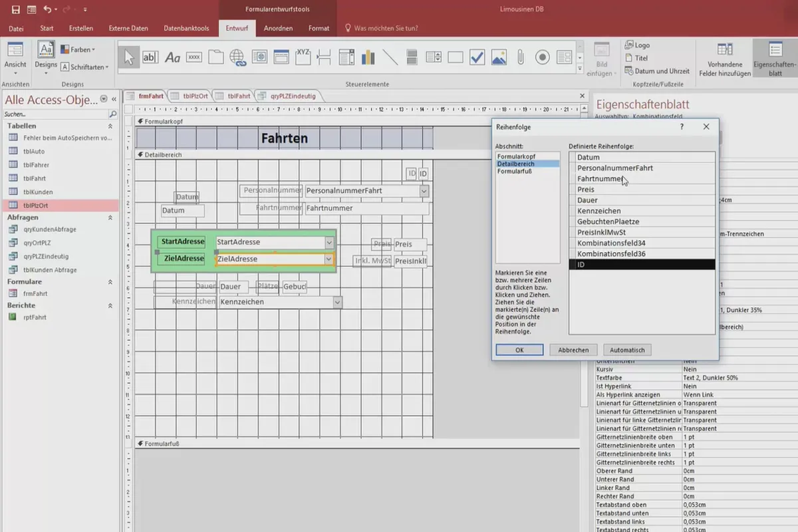Switch to the qryPLZEindeutig document tab
This screenshot has width=798, height=532.
click(288, 96)
